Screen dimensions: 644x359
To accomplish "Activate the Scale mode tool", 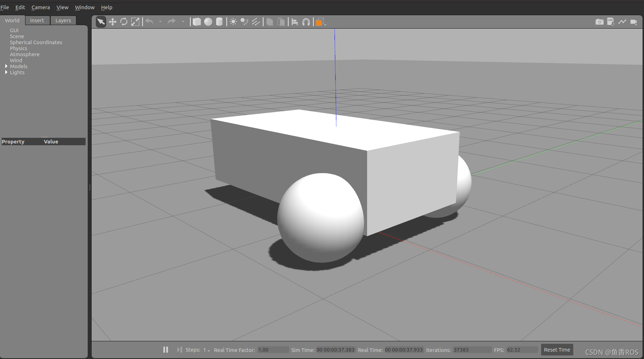I will [x=135, y=22].
